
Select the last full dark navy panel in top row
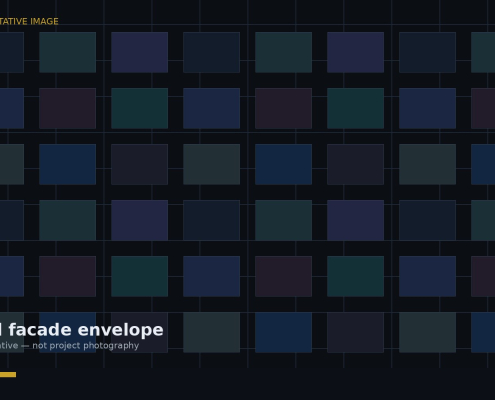click(x=428, y=52)
